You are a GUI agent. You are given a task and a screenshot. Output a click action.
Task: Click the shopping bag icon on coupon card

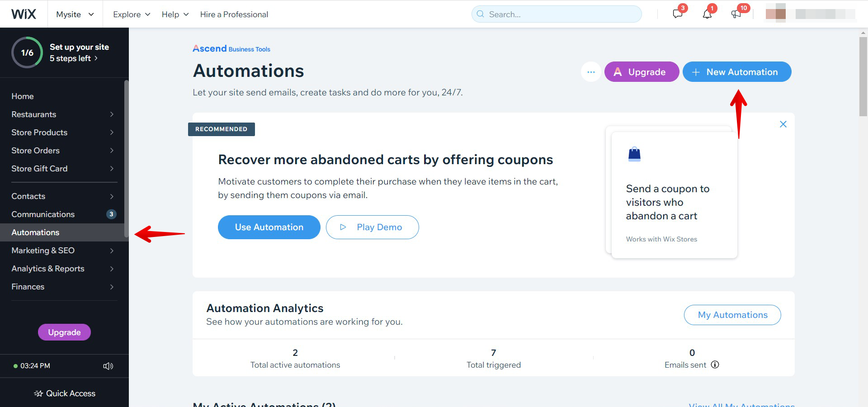click(634, 154)
